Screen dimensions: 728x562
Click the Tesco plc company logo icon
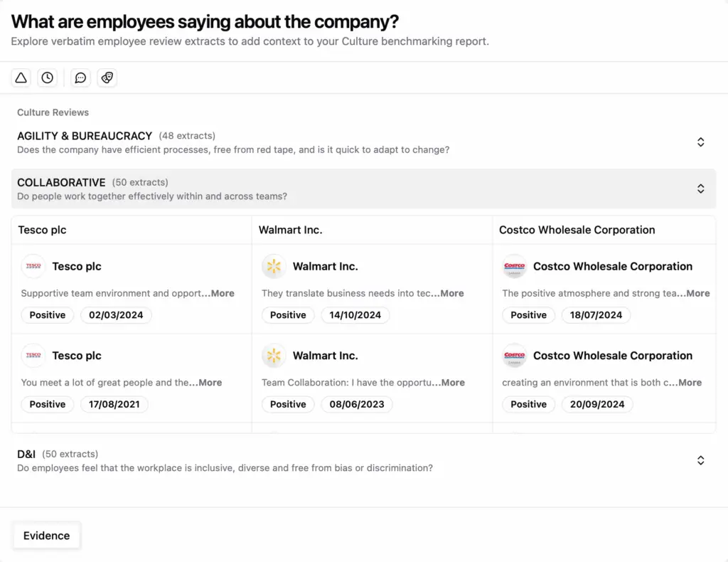click(33, 266)
